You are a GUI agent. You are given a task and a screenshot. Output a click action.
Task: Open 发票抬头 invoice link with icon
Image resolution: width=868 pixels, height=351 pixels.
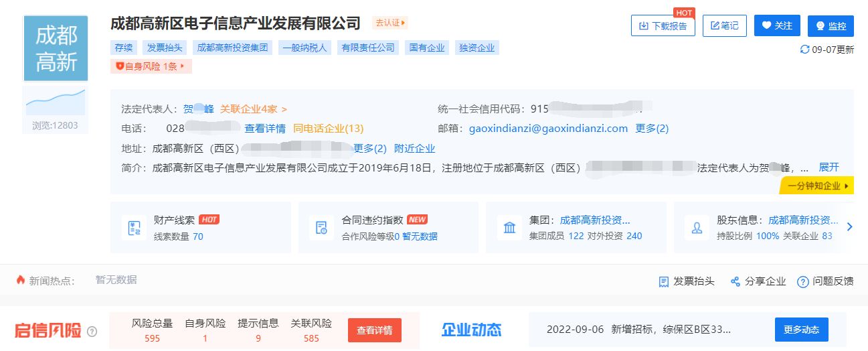click(x=687, y=281)
